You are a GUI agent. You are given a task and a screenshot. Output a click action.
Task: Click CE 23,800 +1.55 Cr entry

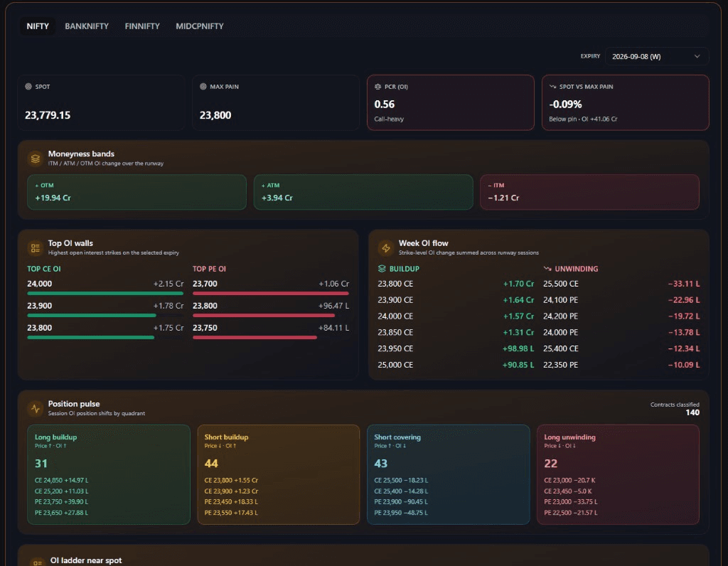(x=231, y=480)
